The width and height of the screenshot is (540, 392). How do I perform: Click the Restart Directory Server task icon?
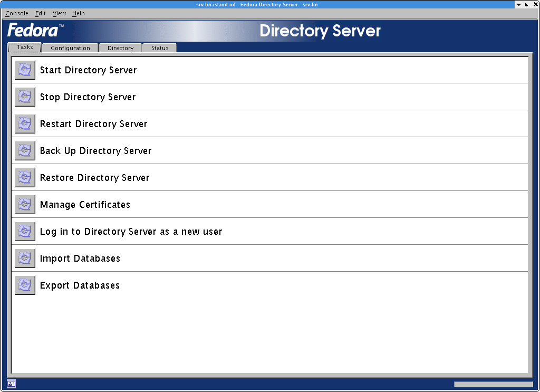(x=25, y=123)
